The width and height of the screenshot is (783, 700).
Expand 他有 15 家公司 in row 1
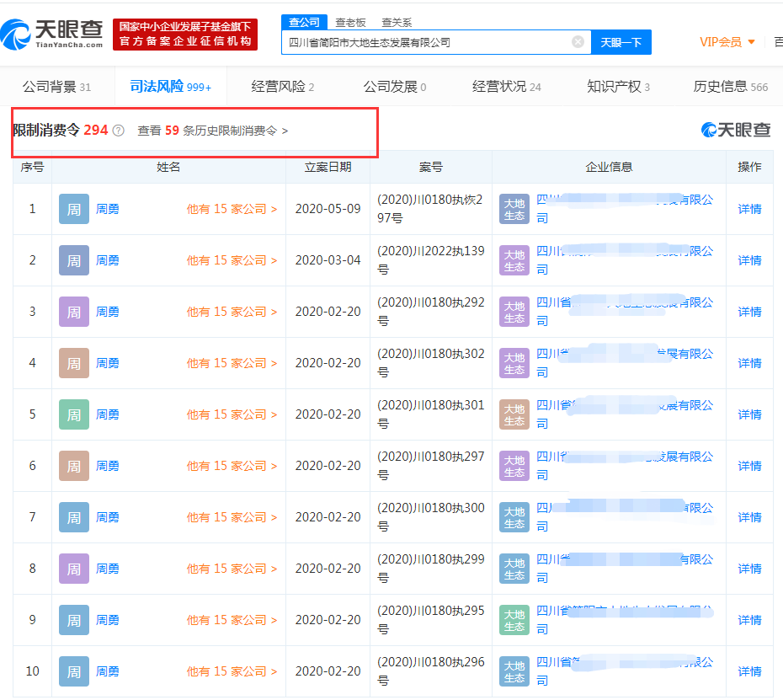pyautogui.click(x=232, y=209)
